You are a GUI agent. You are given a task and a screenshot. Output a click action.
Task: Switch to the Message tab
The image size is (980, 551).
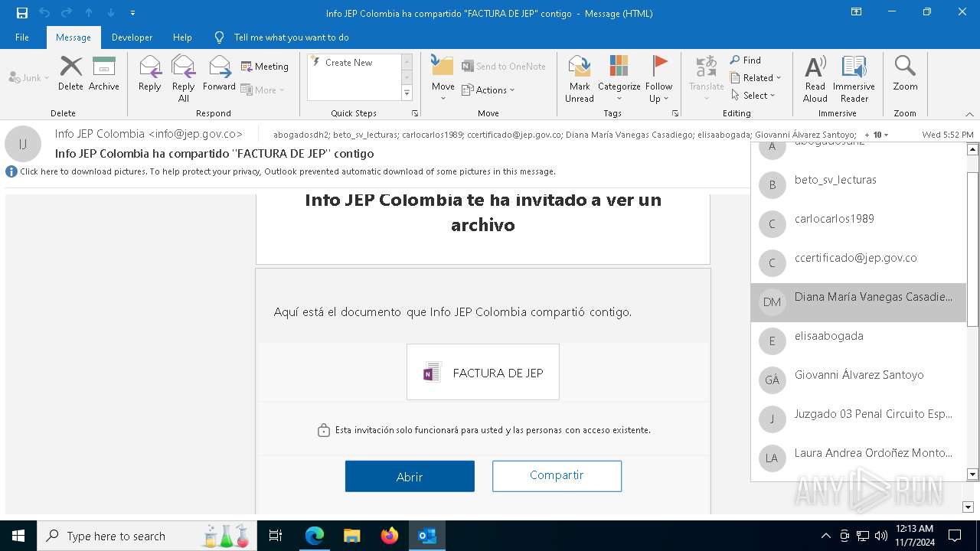(73, 37)
